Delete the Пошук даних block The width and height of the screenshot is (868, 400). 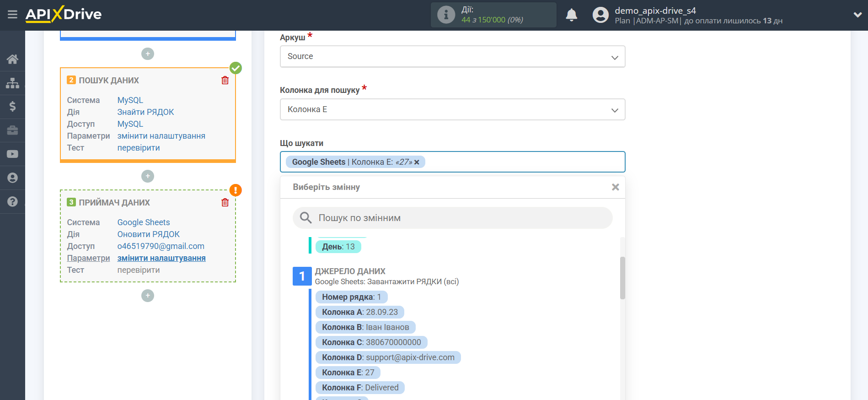(x=225, y=80)
